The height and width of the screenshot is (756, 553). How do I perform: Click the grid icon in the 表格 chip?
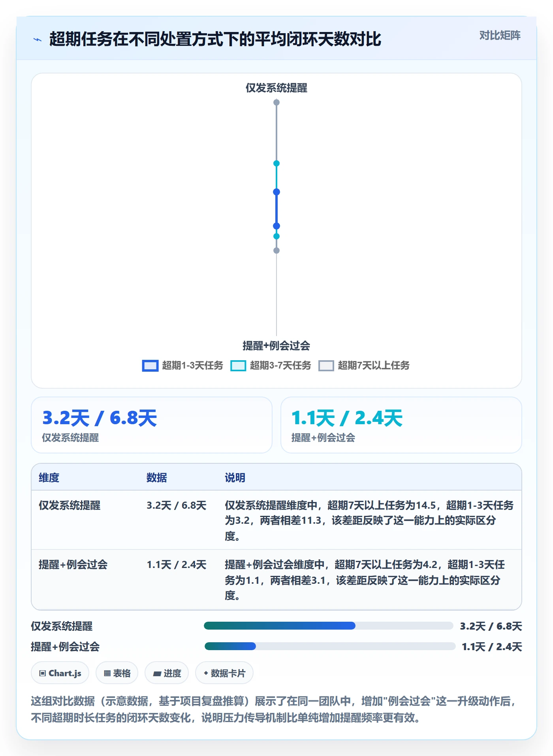[x=107, y=673]
